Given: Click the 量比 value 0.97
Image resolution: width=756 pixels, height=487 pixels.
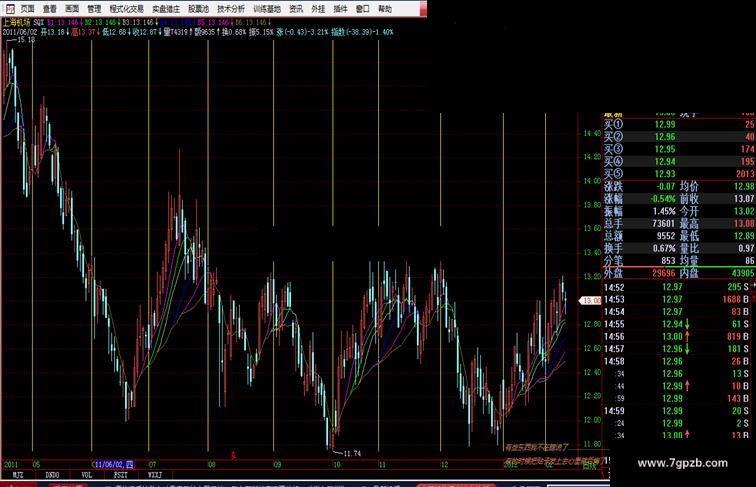Looking at the screenshot, I should click(746, 248).
